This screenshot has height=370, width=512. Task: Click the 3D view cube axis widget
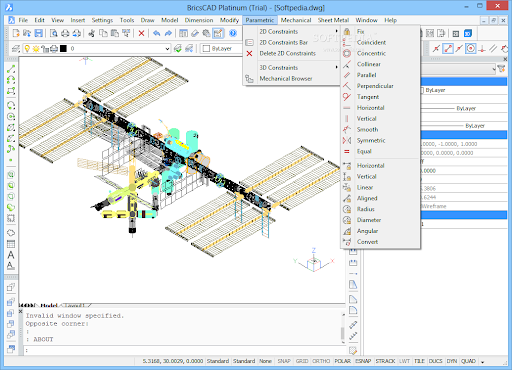point(314,261)
